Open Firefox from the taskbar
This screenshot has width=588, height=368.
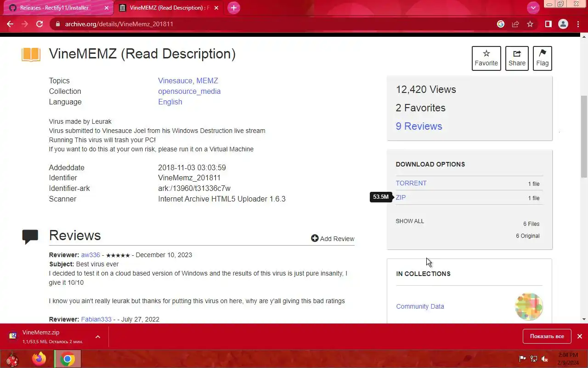point(40,358)
